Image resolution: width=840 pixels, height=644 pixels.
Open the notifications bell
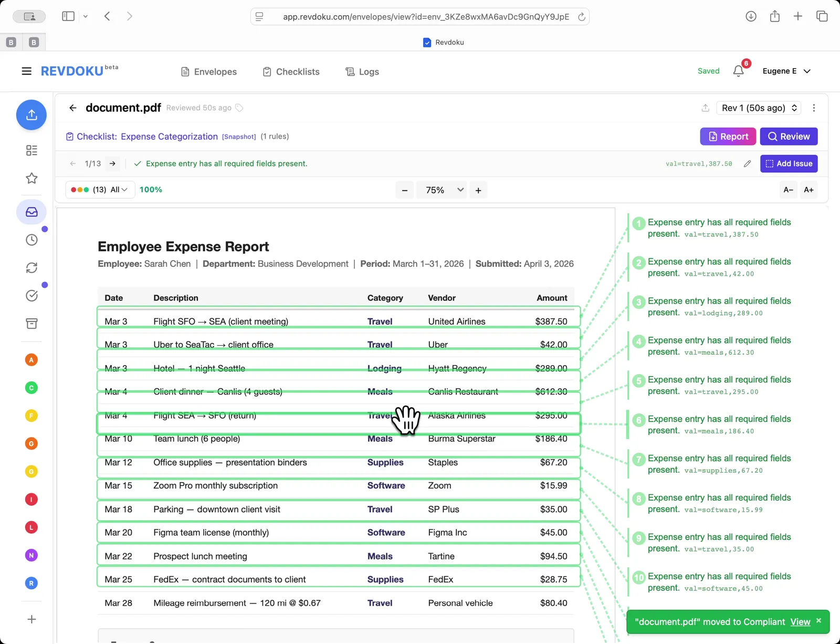[x=738, y=71]
